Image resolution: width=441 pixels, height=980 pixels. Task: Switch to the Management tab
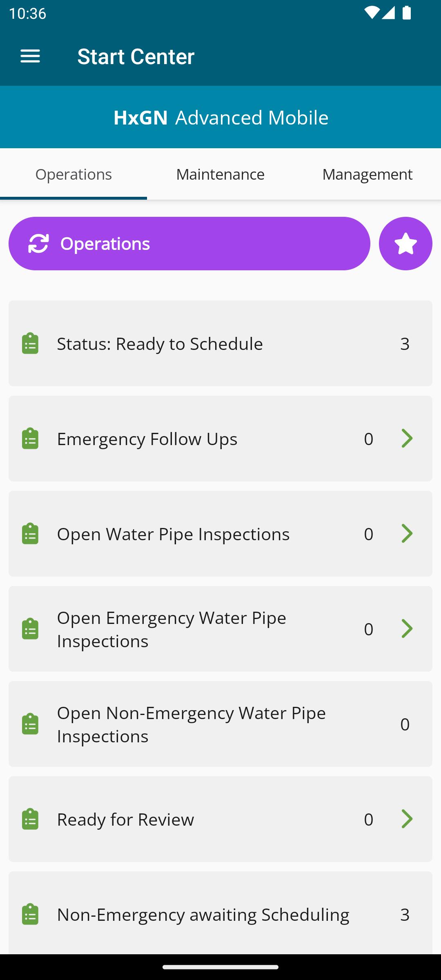[367, 174]
